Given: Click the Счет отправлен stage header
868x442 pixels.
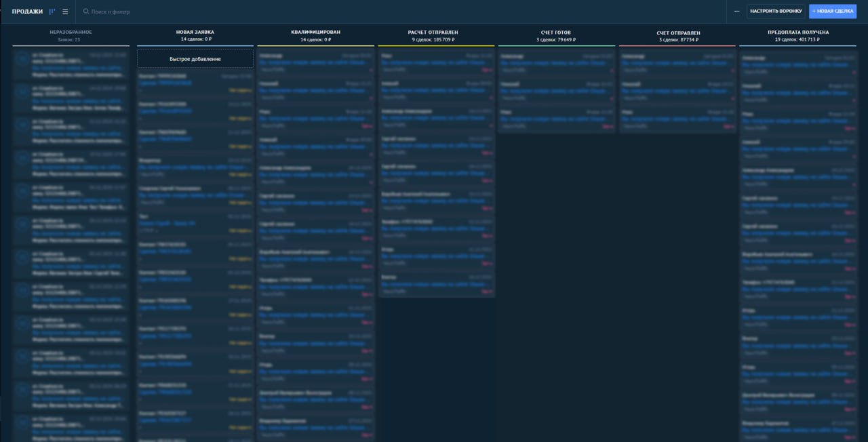Looking at the screenshot, I should (x=678, y=33).
